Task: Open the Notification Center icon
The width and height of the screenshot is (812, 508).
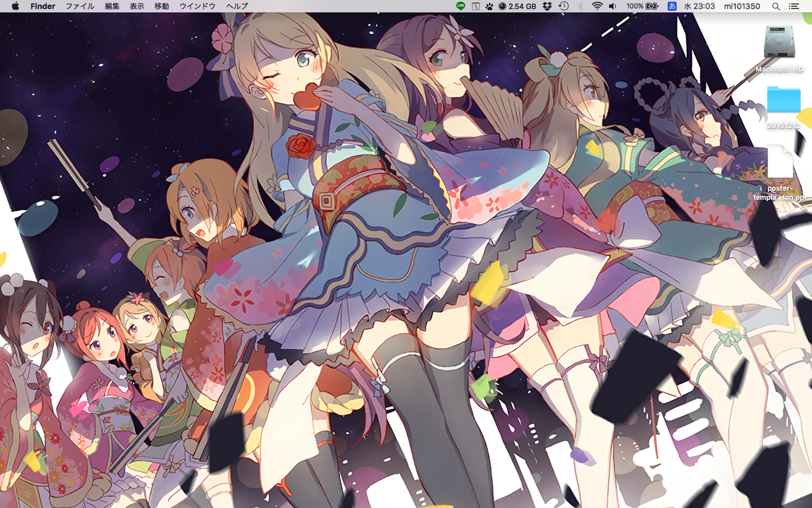Action: tap(794, 6)
